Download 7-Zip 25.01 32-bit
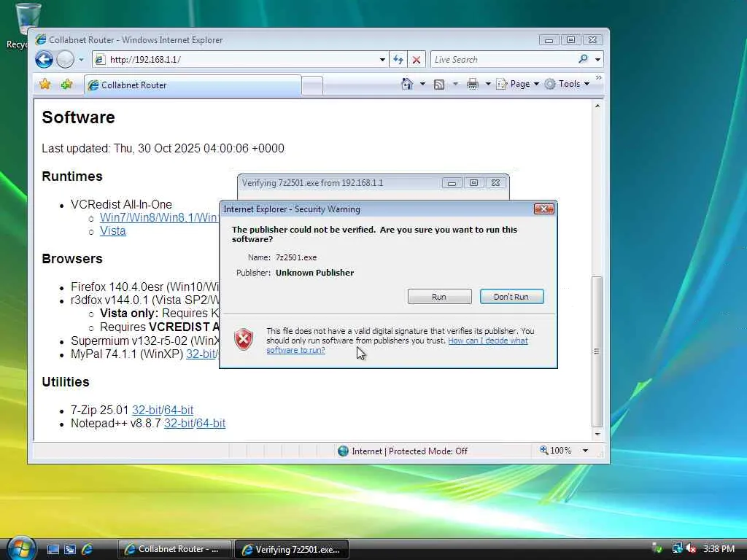 coord(147,410)
